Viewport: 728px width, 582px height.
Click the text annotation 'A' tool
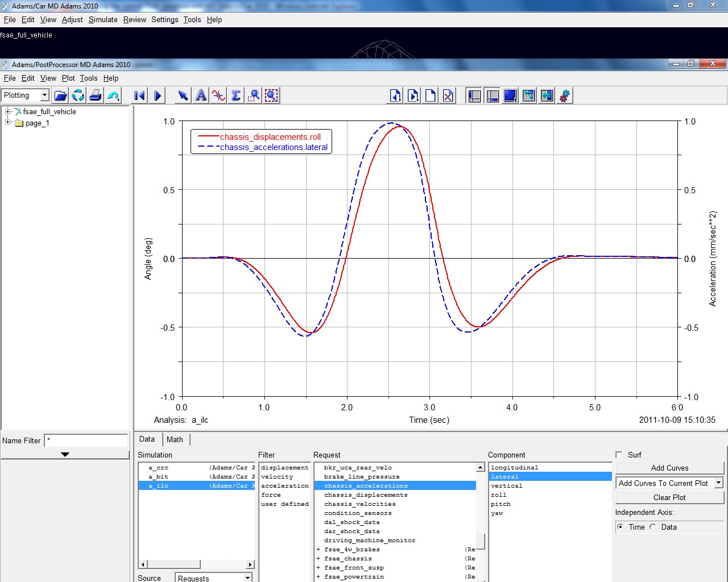[x=201, y=95]
